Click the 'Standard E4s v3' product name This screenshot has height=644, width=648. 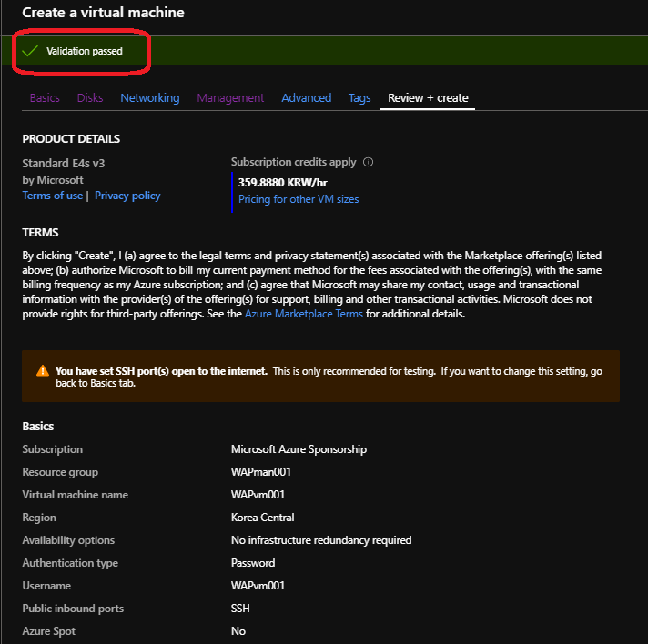tap(63, 164)
